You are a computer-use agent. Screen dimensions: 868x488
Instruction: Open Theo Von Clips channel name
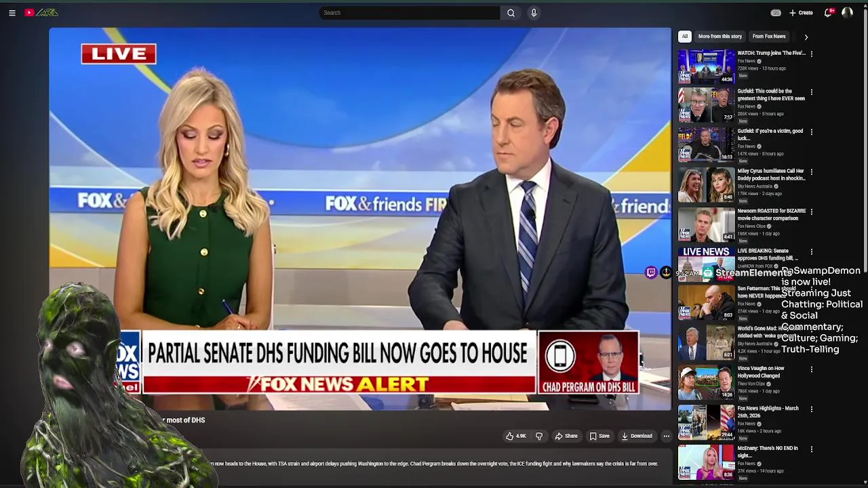point(751,384)
